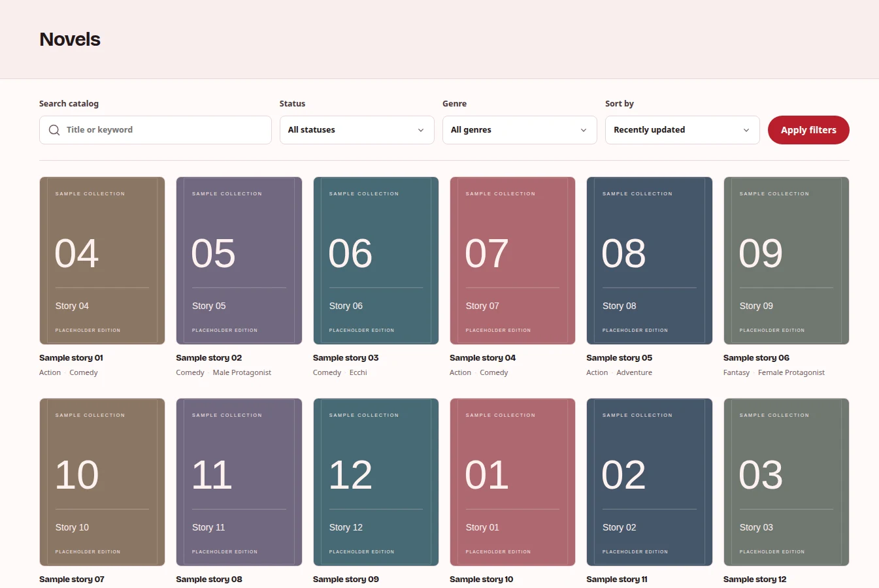Click Adventure tag under Sample story 05

(635, 372)
